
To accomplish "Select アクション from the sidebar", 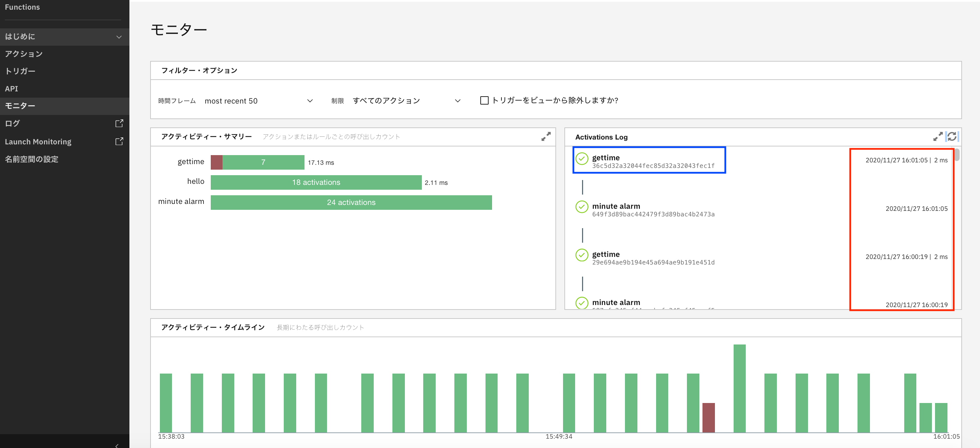I will (x=24, y=54).
